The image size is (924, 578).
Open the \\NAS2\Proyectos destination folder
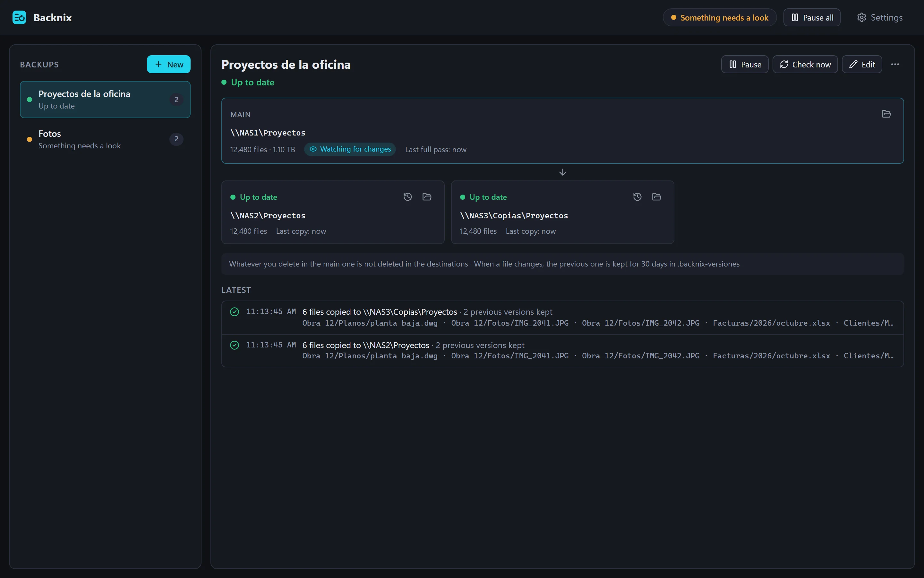click(x=427, y=197)
